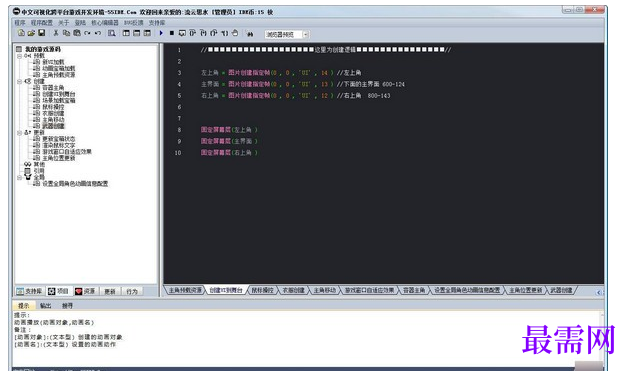Switch to the 输出 output tab

click(45, 306)
